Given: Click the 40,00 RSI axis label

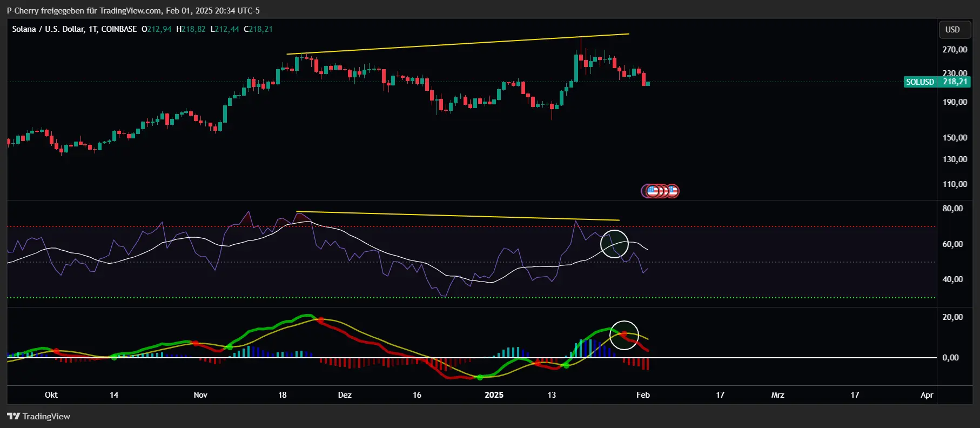Looking at the screenshot, I should 952,279.
